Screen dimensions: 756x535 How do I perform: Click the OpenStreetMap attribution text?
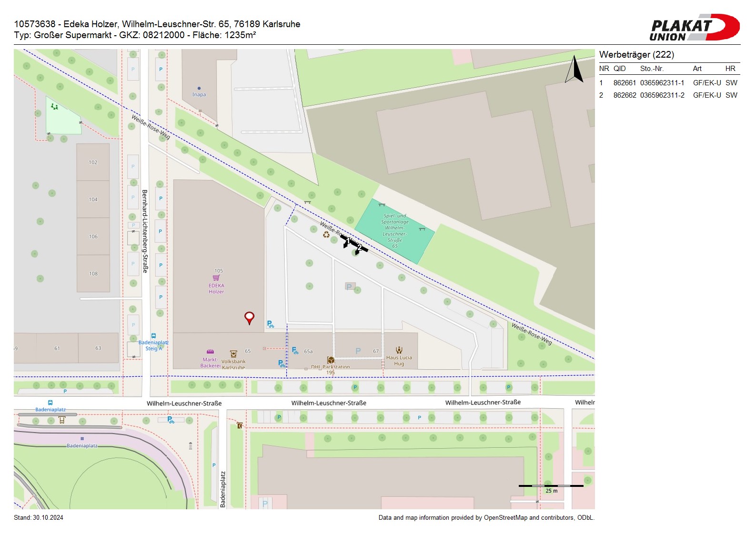(486, 518)
